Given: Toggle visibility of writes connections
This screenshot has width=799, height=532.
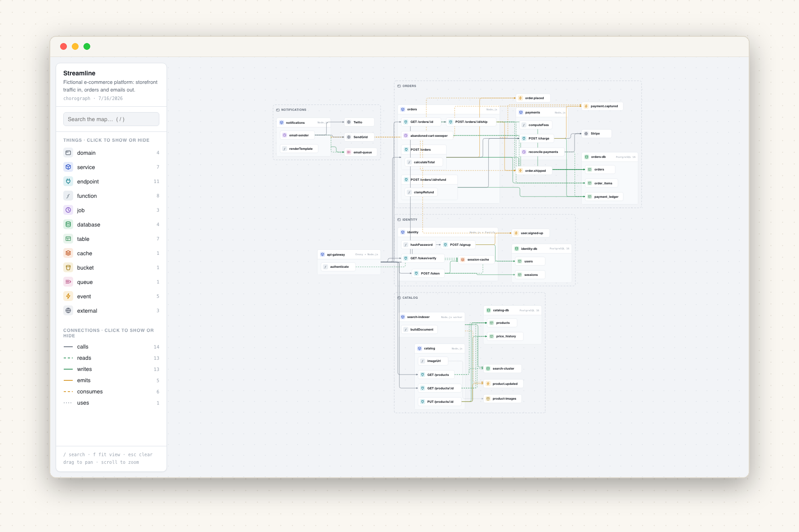Looking at the screenshot, I should click(111, 369).
